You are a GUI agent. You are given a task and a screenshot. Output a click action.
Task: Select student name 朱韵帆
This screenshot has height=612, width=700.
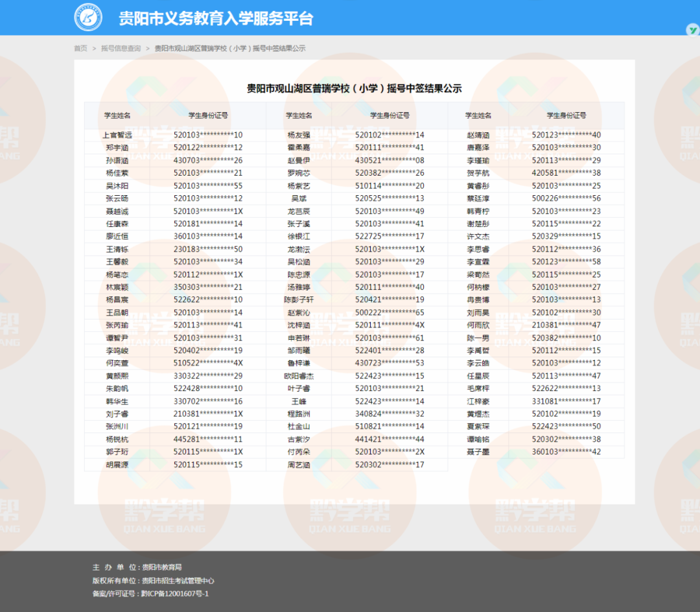click(117, 388)
